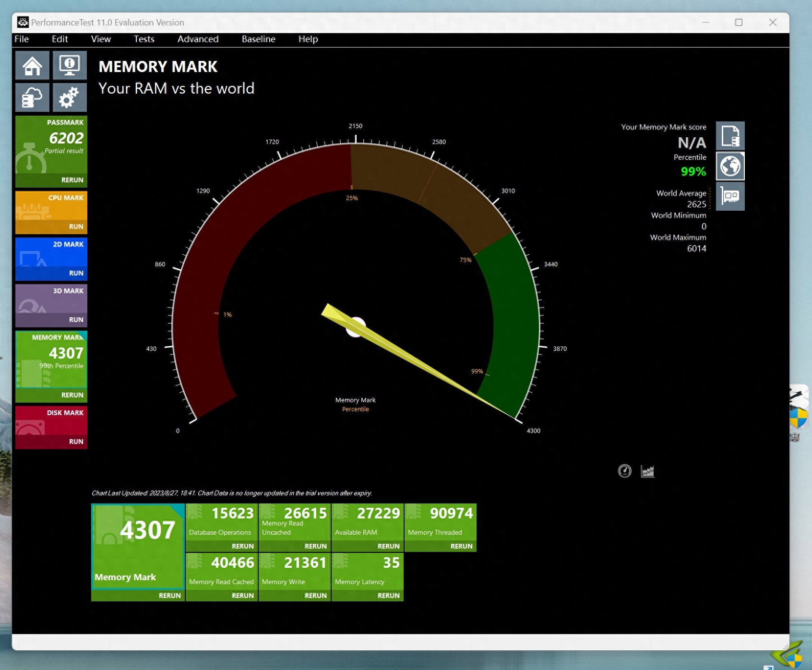Switch to the distribution chart view icon
Screen dimensions: 812x670
[647, 471]
